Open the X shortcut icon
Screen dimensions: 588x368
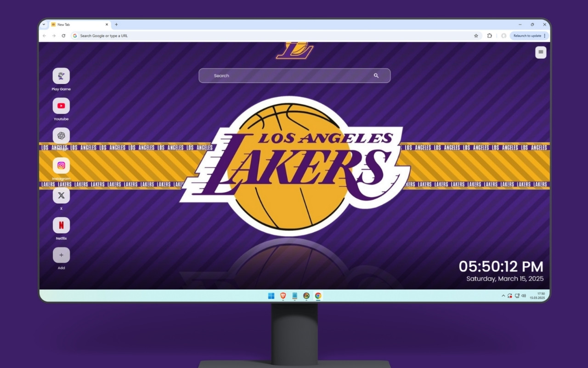pos(61,195)
